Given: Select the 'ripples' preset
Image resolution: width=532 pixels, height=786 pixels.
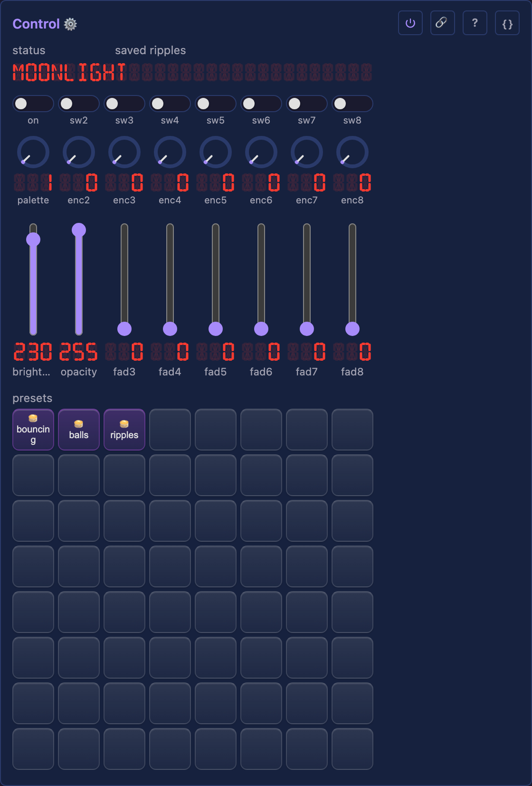Looking at the screenshot, I should [124, 430].
